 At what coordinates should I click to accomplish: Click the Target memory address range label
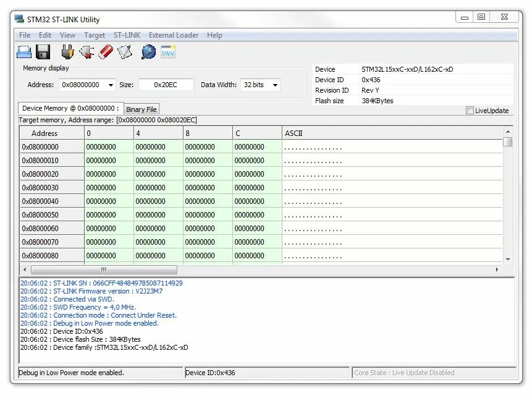108,120
